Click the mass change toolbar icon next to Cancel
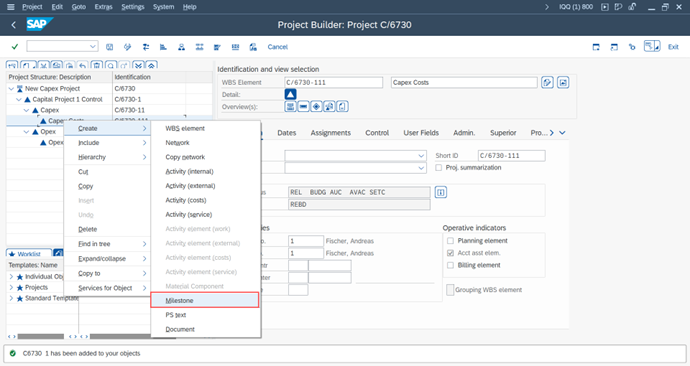Screen dimensions: 690x366 pyautogui.click(x=253, y=47)
